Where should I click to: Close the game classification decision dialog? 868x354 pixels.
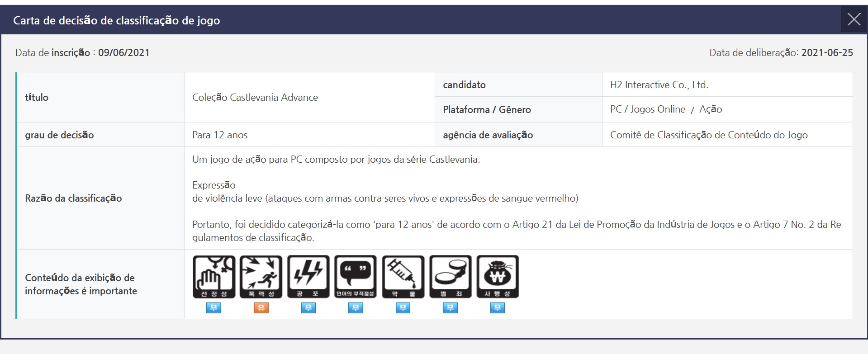[854, 20]
